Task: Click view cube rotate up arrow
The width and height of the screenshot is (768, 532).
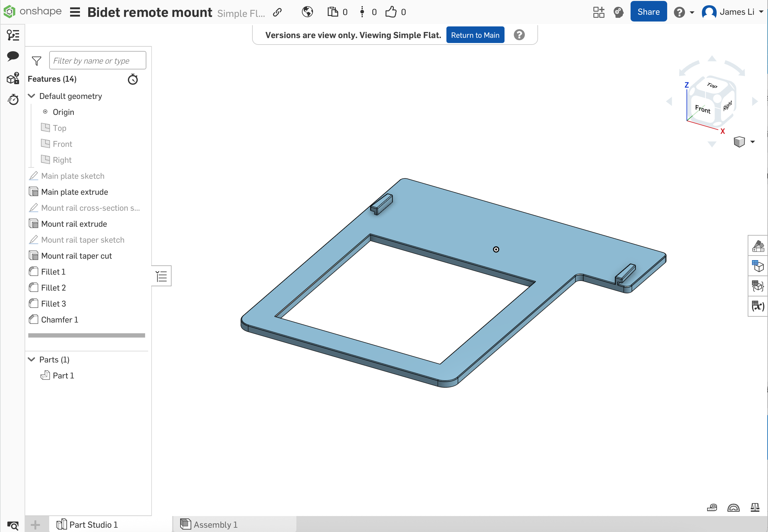Action: click(712, 59)
